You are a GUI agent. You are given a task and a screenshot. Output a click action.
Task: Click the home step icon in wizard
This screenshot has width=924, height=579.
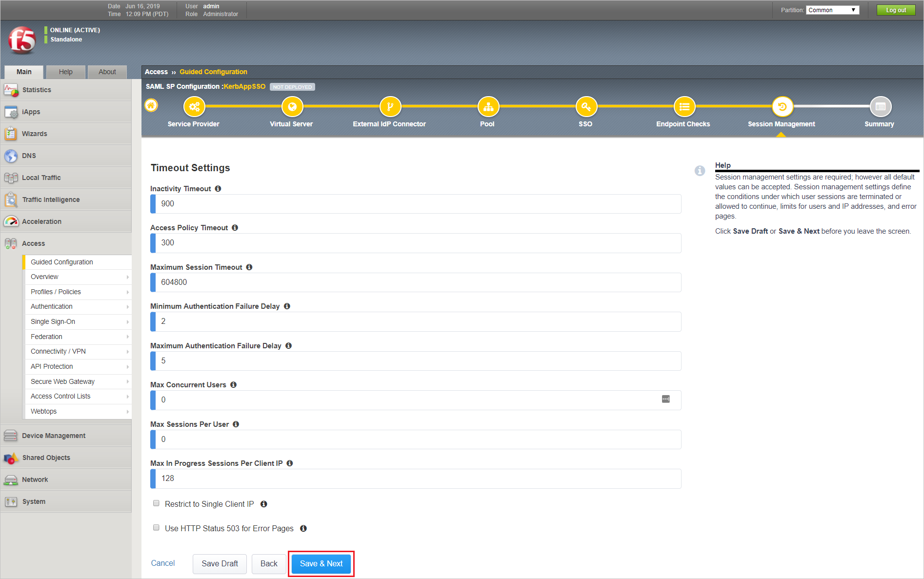(151, 105)
